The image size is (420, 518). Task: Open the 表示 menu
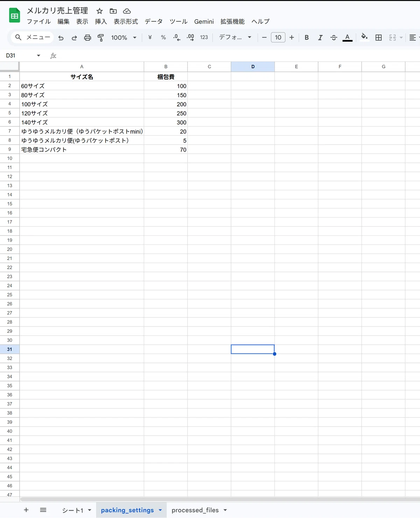[82, 21]
